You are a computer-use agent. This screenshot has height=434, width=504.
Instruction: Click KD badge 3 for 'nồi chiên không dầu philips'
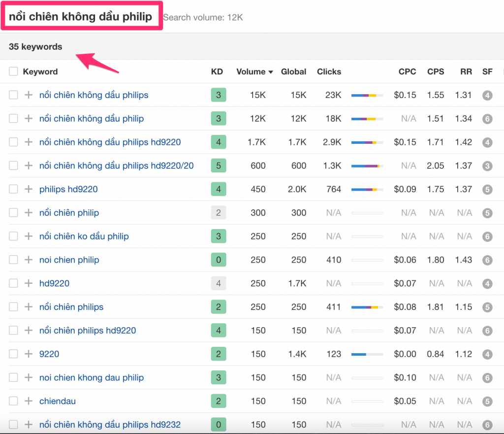pyautogui.click(x=219, y=95)
